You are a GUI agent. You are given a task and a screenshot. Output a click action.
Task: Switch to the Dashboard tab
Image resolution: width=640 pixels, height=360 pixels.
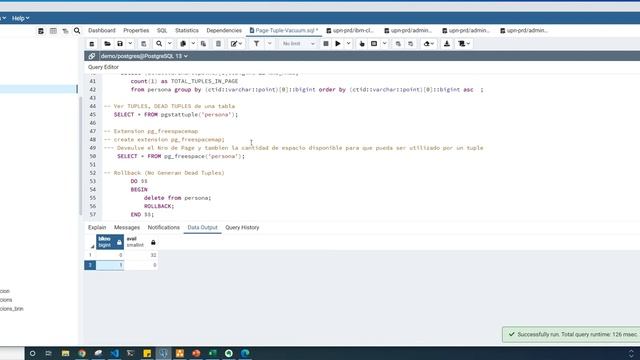point(102,31)
